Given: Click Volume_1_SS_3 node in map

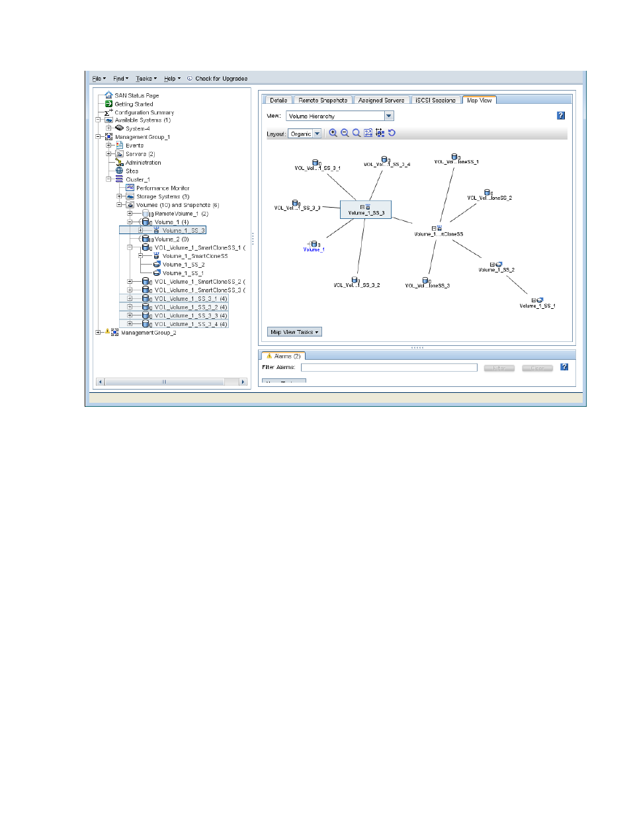Looking at the screenshot, I should point(366,210).
